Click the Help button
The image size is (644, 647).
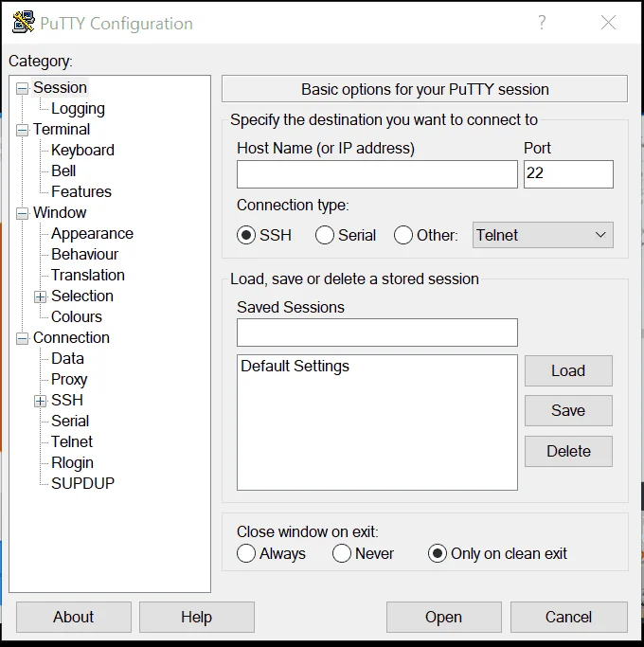[197, 617]
